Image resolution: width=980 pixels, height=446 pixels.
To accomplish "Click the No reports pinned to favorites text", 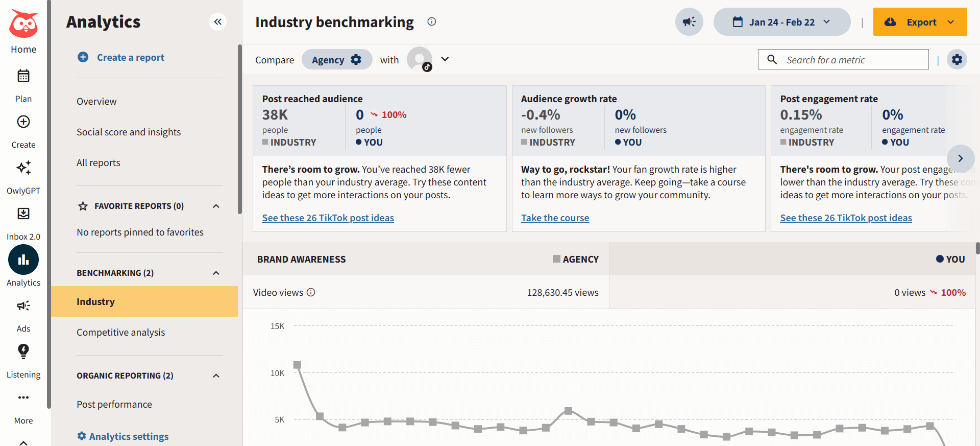I will 140,232.
